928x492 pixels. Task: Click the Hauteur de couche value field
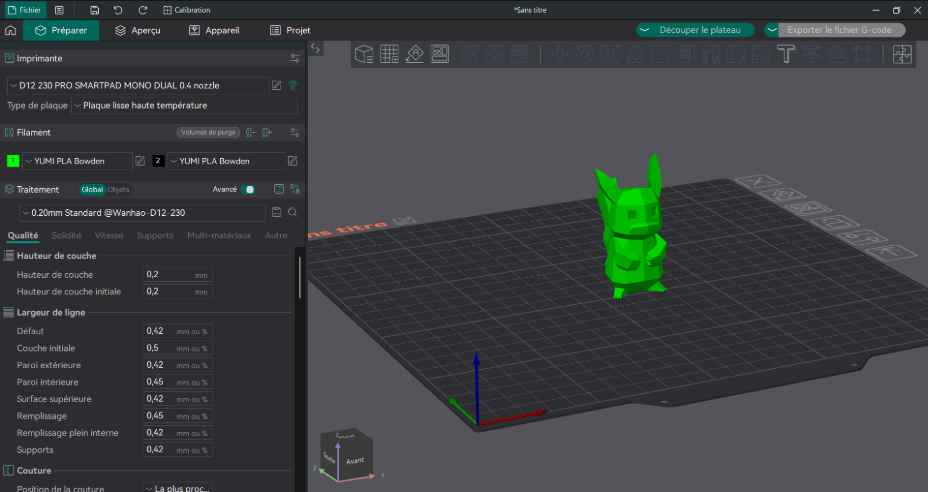pos(178,275)
